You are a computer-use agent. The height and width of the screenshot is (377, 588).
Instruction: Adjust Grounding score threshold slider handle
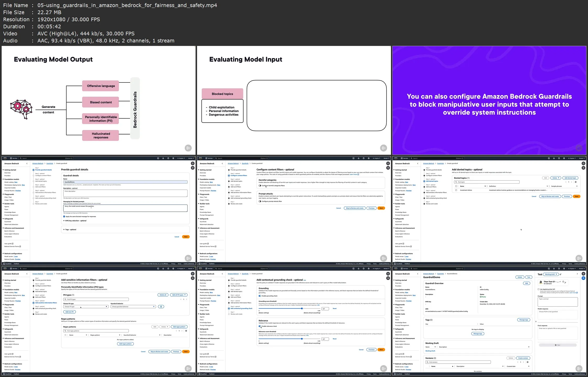coord(302,308)
